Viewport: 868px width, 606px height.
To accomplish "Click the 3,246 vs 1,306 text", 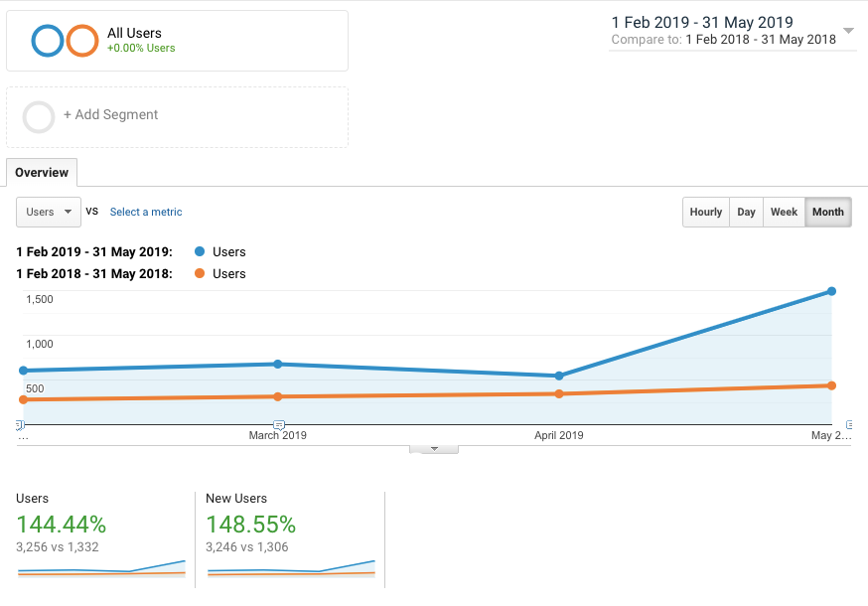I will pos(247,547).
